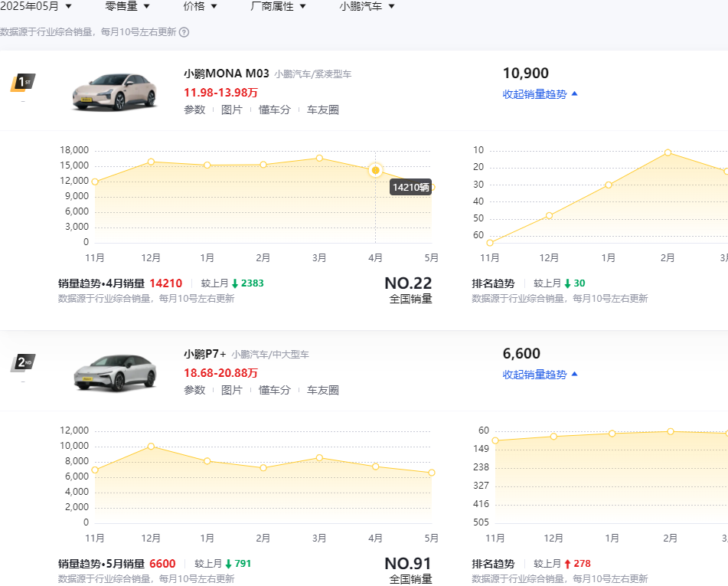The width and height of the screenshot is (728, 586).
Task: Select highlighted 4月 point on MONA M03 sales chart
Action: [376, 170]
